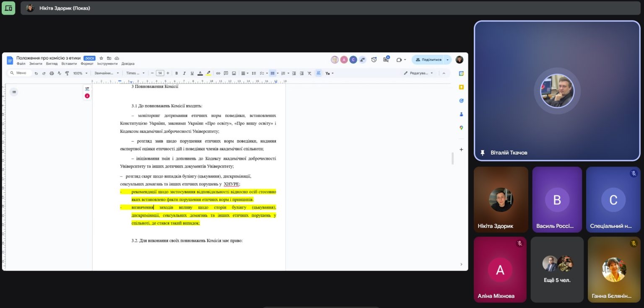Click the insert link icon

point(218,73)
